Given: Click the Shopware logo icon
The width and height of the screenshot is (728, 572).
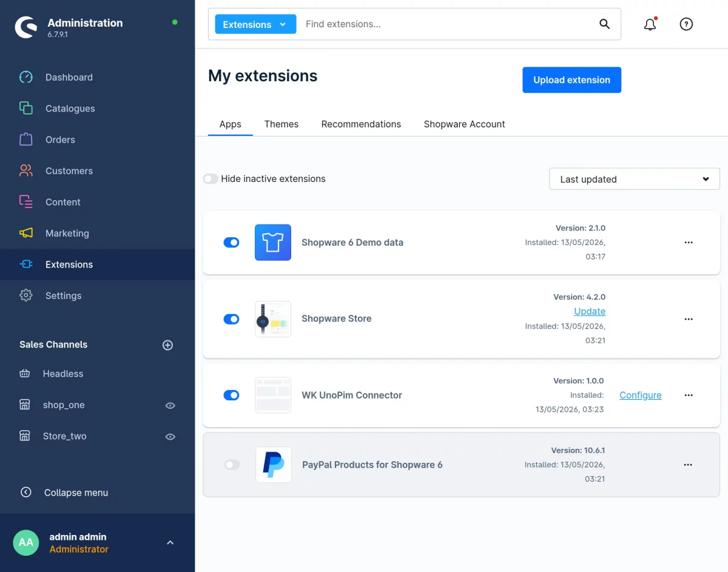Looking at the screenshot, I should pyautogui.click(x=26, y=27).
